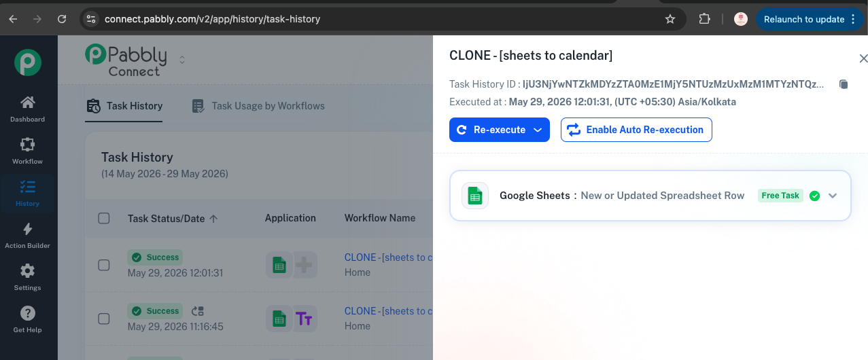The height and width of the screenshot is (360, 868).
Task: Open the Chrome profile avatar
Action: coord(741,19)
